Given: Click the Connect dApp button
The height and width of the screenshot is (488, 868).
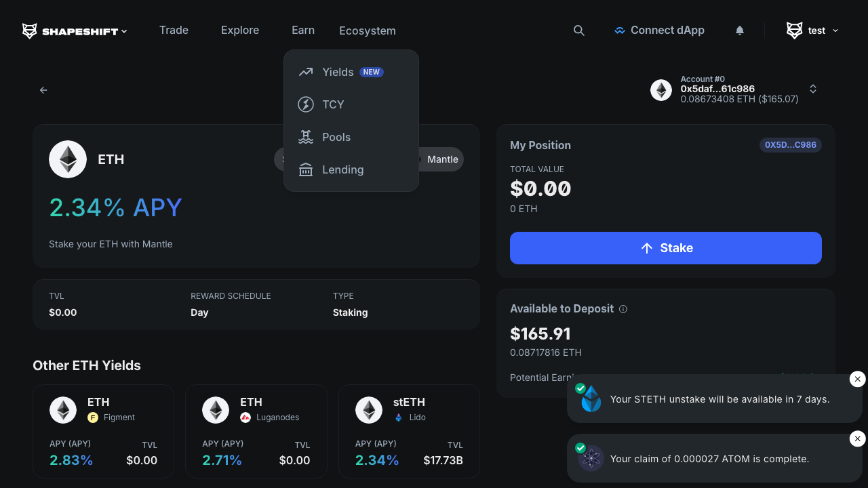Looking at the screenshot, I should [x=659, y=30].
